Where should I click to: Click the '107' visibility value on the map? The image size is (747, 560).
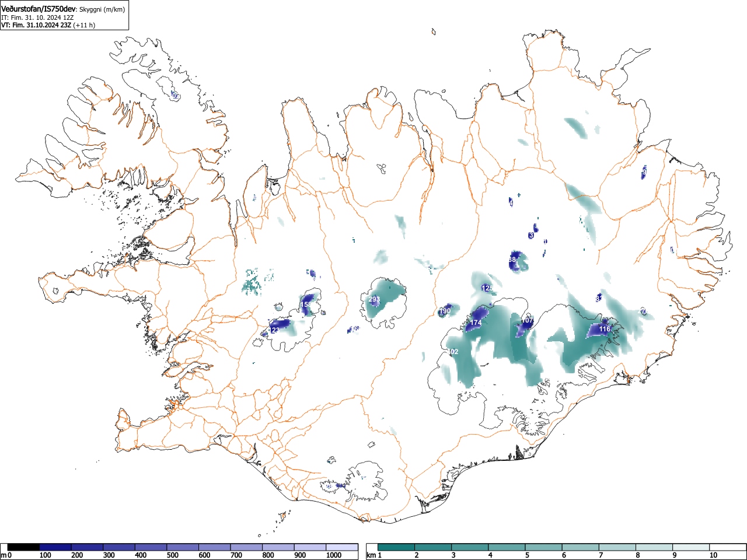[x=527, y=320]
